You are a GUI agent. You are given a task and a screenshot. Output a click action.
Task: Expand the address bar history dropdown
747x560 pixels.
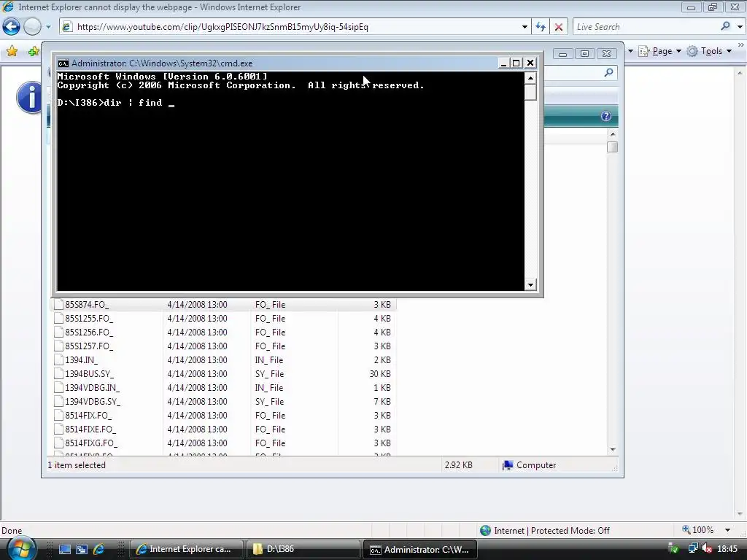coord(525,27)
